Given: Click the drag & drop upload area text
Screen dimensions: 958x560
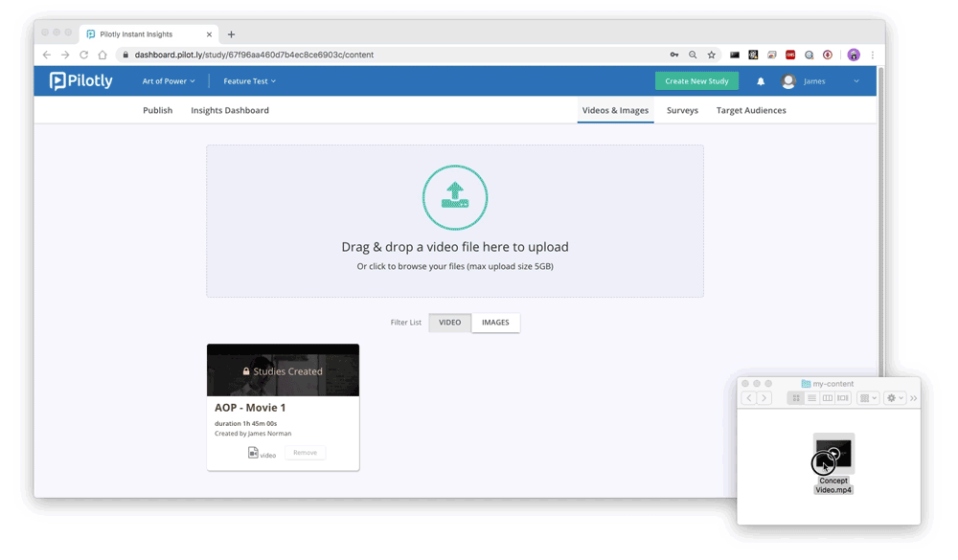Looking at the screenshot, I should pyautogui.click(x=454, y=247).
